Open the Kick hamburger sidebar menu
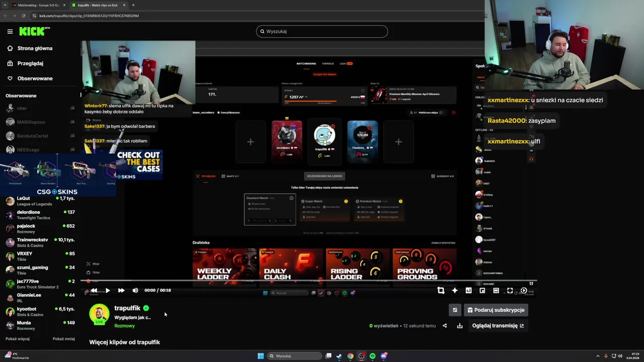The image size is (644, 362). pos(10,31)
